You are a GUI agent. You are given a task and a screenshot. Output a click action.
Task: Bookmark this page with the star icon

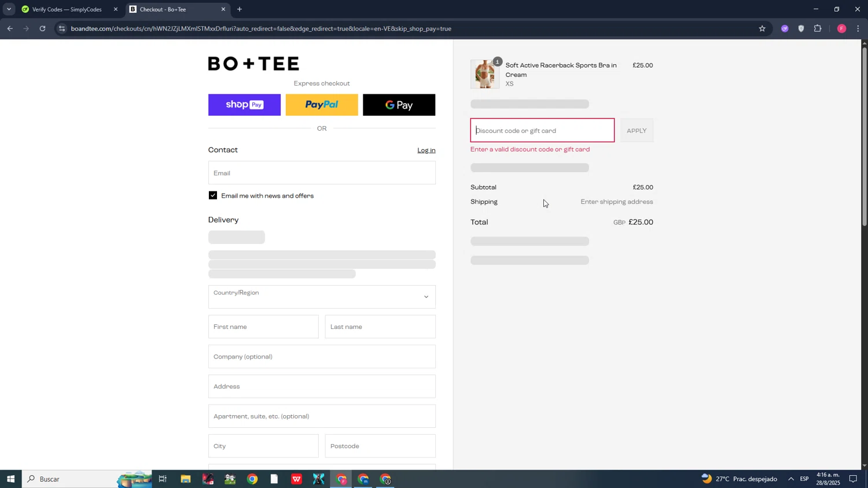point(762,28)
